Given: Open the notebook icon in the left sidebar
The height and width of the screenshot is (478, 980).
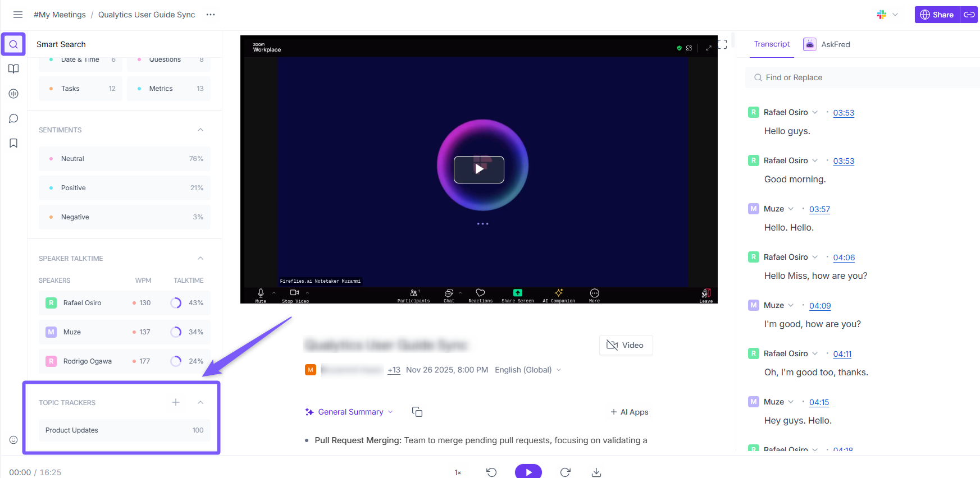Looking at the screenshot, I should click(x=13, y=69).
